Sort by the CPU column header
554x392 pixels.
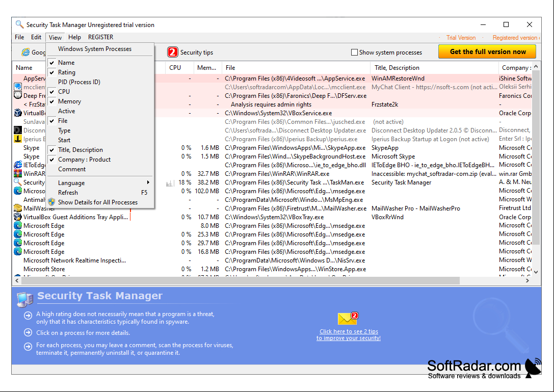pyautogui.click(x=179, y=67)
